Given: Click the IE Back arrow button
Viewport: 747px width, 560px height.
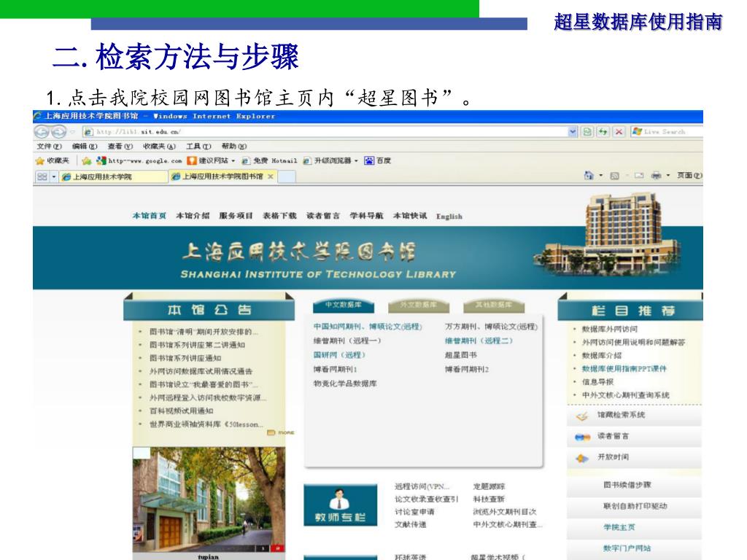Looking at the screenshot, I should 42,132.
